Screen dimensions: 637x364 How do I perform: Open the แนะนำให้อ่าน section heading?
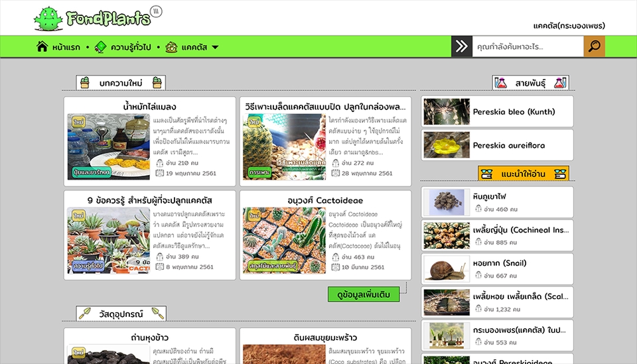point(523,174)
